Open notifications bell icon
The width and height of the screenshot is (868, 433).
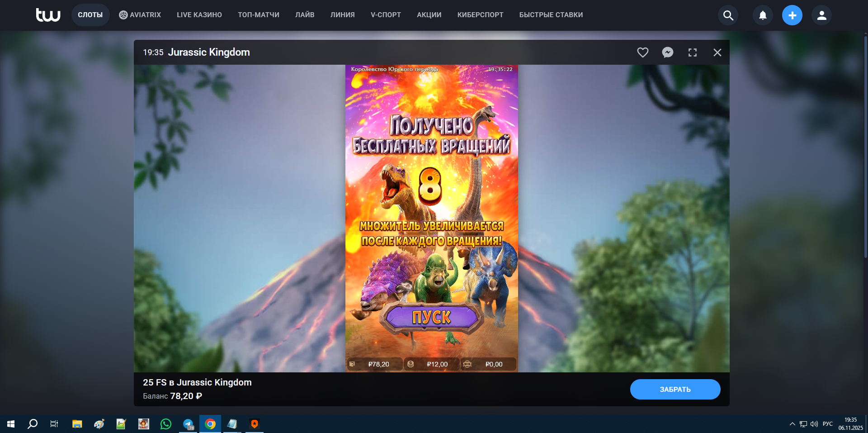coord(763,15)
